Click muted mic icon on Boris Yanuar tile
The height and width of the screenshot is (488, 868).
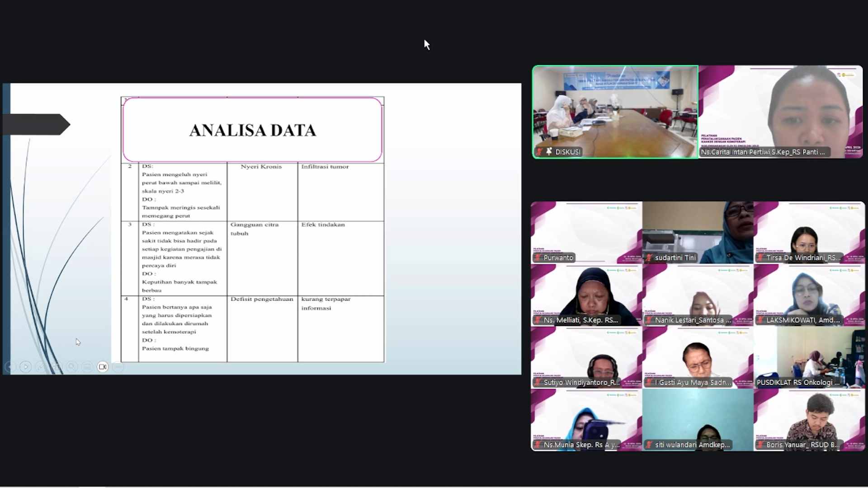click(761, 445)
